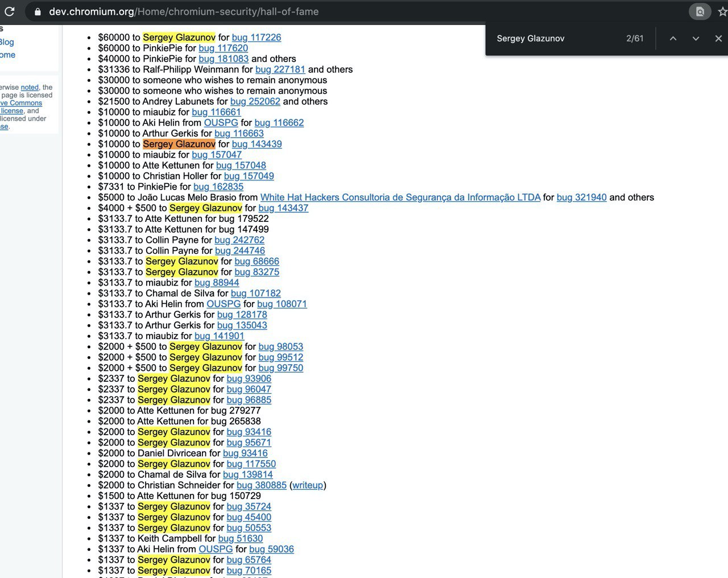Screen dimensions: 728x578
Task: Click text '$3133.7 to Atte Kettunen for bug 179522'
Action: pyautogui.click(x=184, y=219)
